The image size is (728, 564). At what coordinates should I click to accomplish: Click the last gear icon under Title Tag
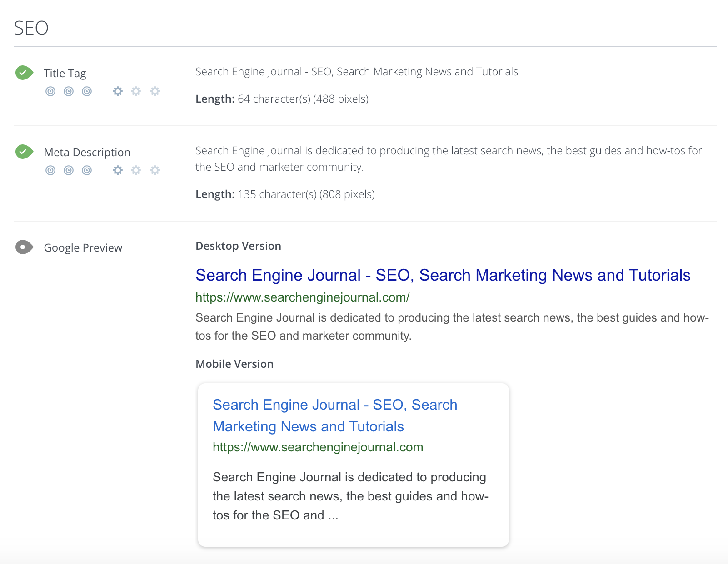[x=155, y=91]
